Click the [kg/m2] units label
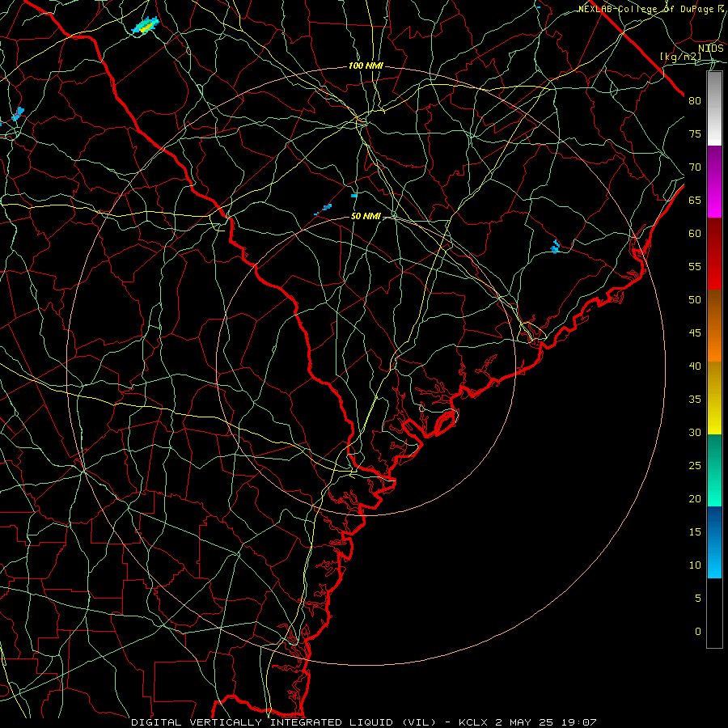 coord(681,57)
